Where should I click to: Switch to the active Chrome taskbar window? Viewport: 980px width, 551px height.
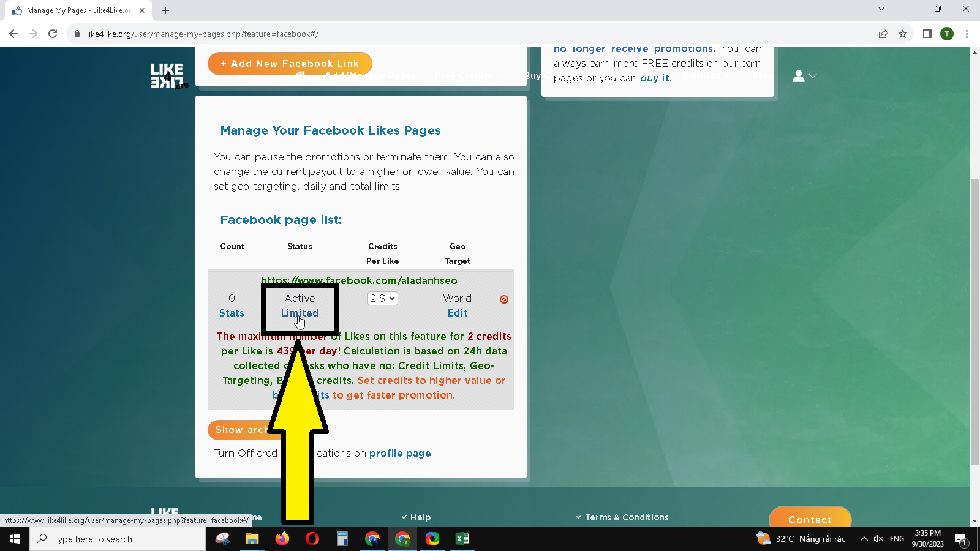(x=402, y=539)
